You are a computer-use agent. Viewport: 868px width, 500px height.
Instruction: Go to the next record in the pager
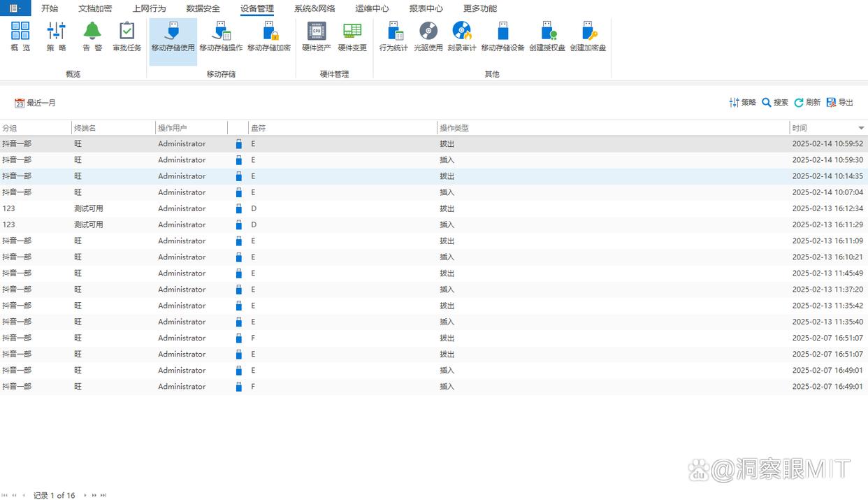tap(85, 495)
